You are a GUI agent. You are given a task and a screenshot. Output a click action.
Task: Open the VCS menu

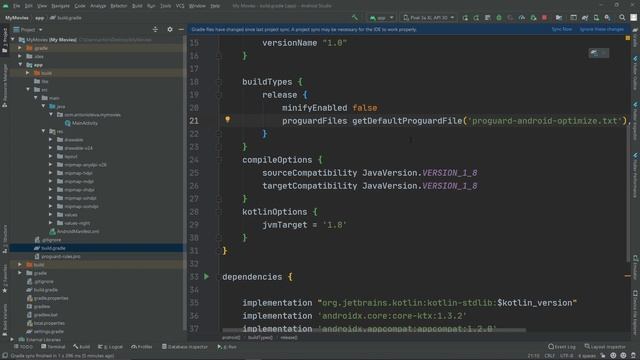point(180,6)
